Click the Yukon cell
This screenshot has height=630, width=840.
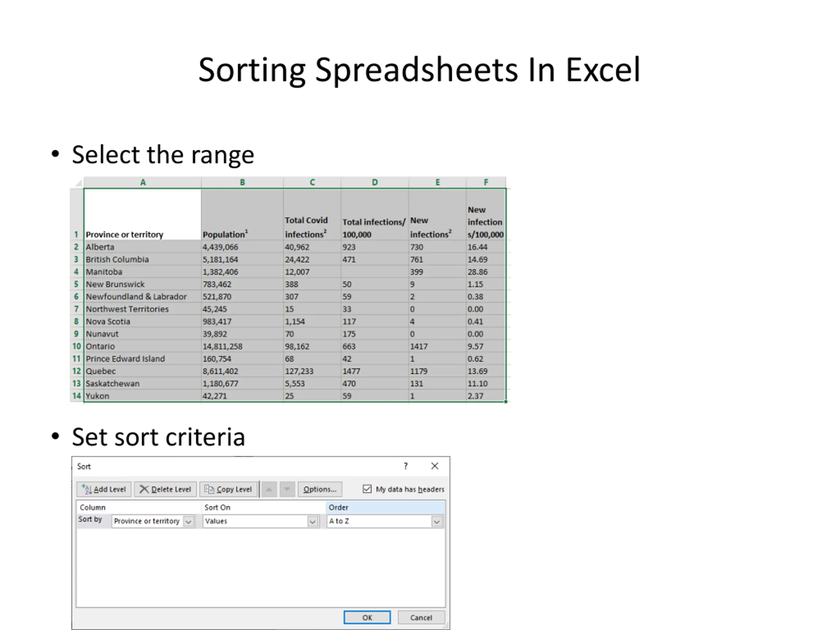click(143, 396)
